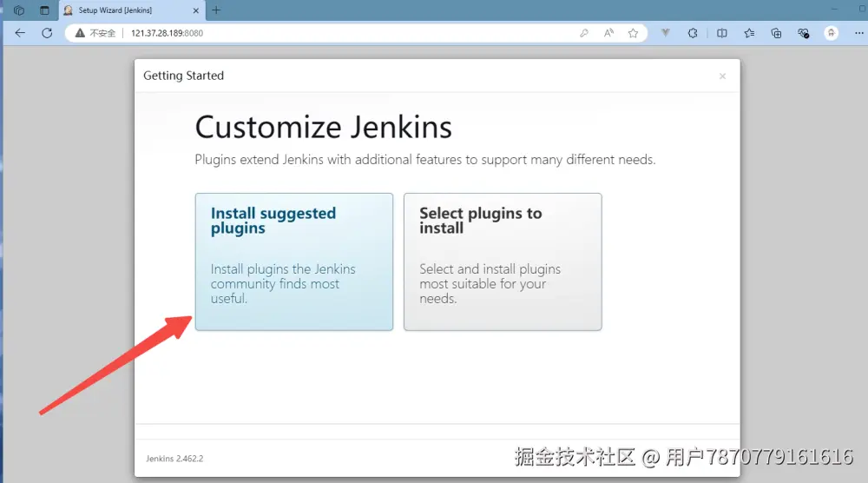The image size is (868, 483).
Task: Click the Customize Jenkins heading
Action: pyautogui.click(x=323, y=128)
